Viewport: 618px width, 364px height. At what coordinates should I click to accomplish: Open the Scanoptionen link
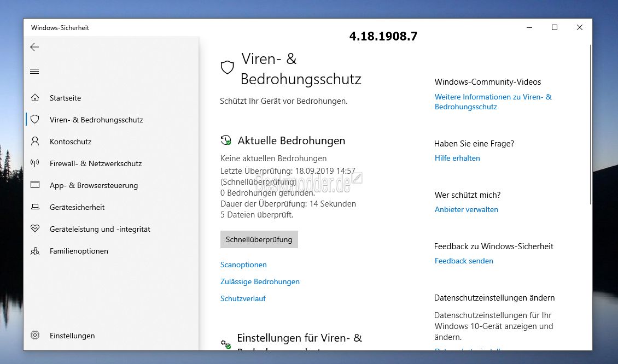coord(243,265)
